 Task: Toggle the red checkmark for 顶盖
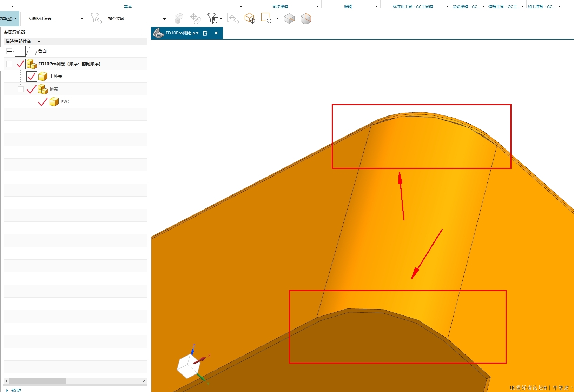[32, 89]
